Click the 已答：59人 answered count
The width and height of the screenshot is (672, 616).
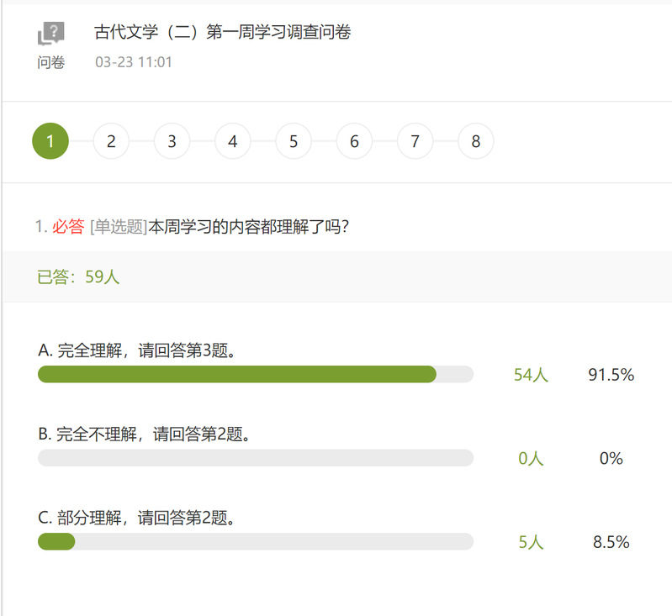(79, 277)
